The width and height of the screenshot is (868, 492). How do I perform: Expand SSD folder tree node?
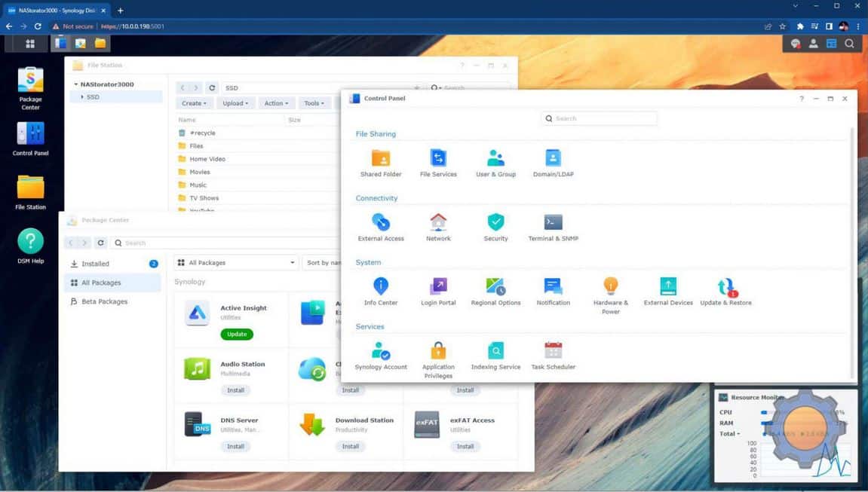(x=82, y=96)
